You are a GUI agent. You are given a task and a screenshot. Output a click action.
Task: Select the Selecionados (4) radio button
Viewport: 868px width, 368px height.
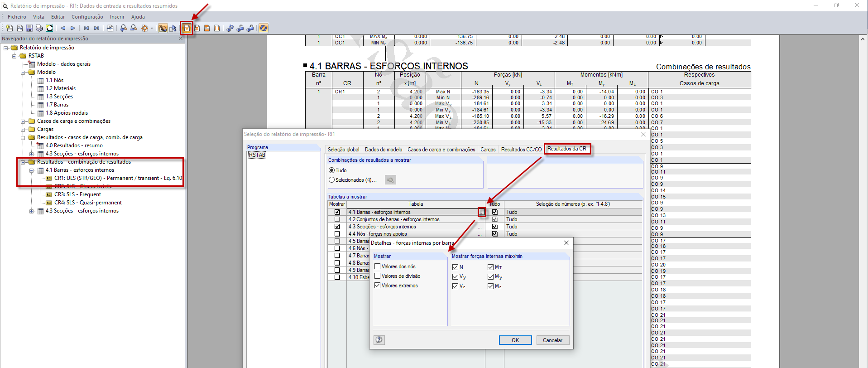[x=332, y=180]
